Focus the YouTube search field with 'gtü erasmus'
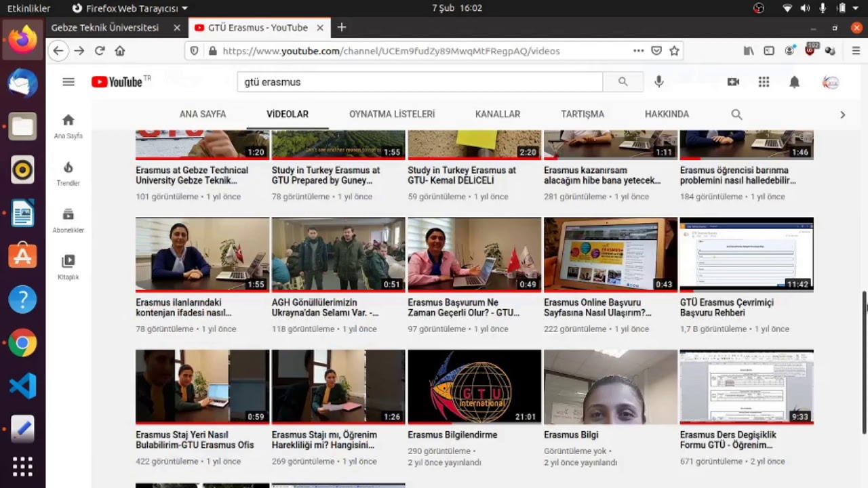Viewport: 868px width, 488px height. [420, 82]
